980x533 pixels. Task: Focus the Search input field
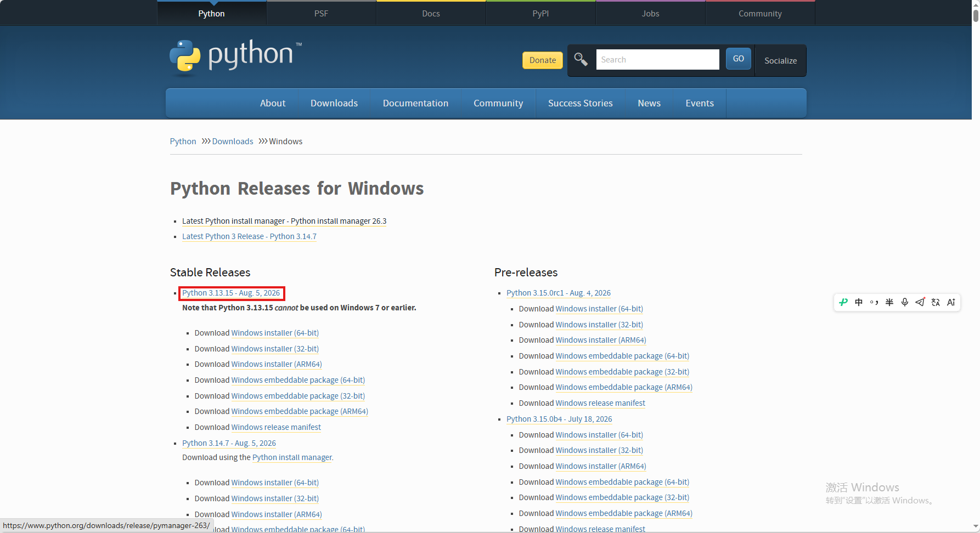click(657, 59)
